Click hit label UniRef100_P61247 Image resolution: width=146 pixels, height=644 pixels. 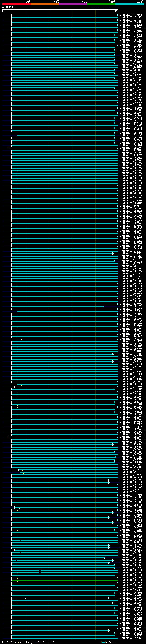pyautogui.click(x=131, y=221)
